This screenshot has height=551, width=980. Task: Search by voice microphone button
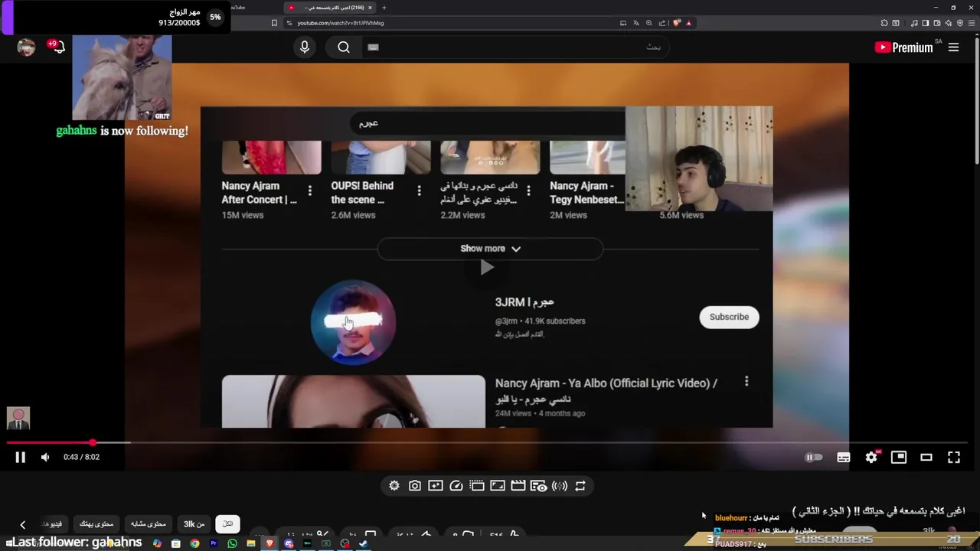coord(305,47)
